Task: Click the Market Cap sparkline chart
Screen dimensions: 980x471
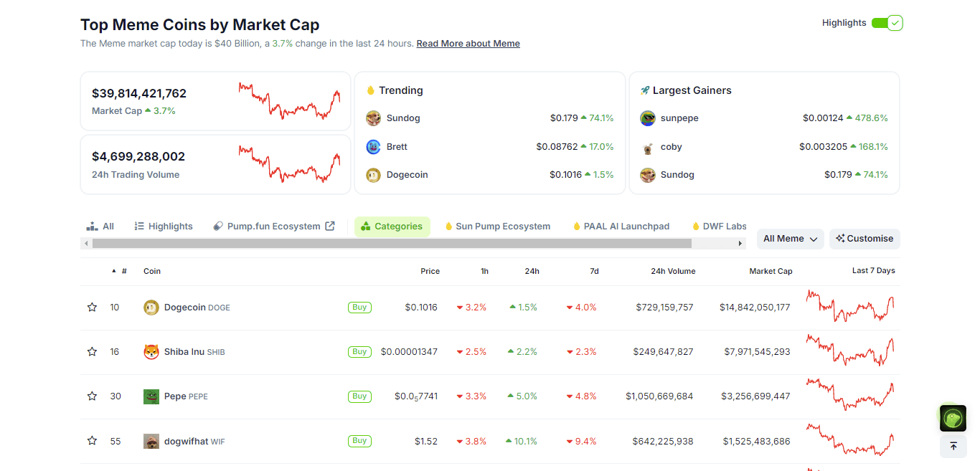Action: [290, 101]
